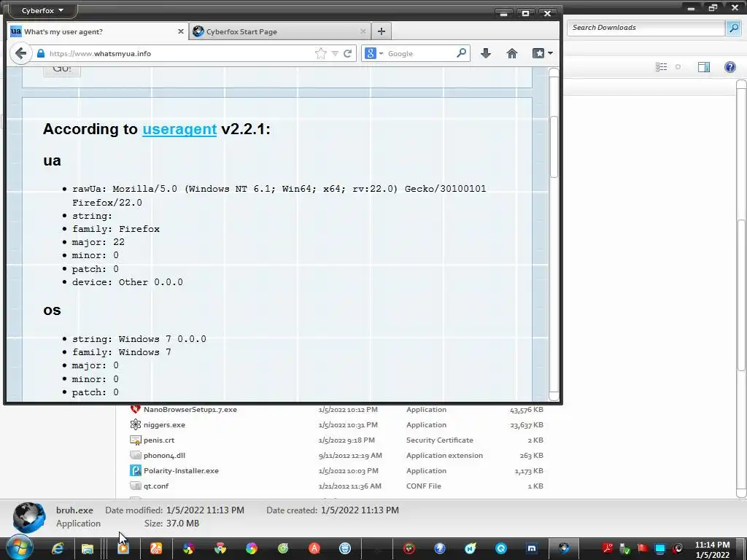This screenshot has width=747, height=560.
Task: Follow the useragent link
Action: pos(179,129)
